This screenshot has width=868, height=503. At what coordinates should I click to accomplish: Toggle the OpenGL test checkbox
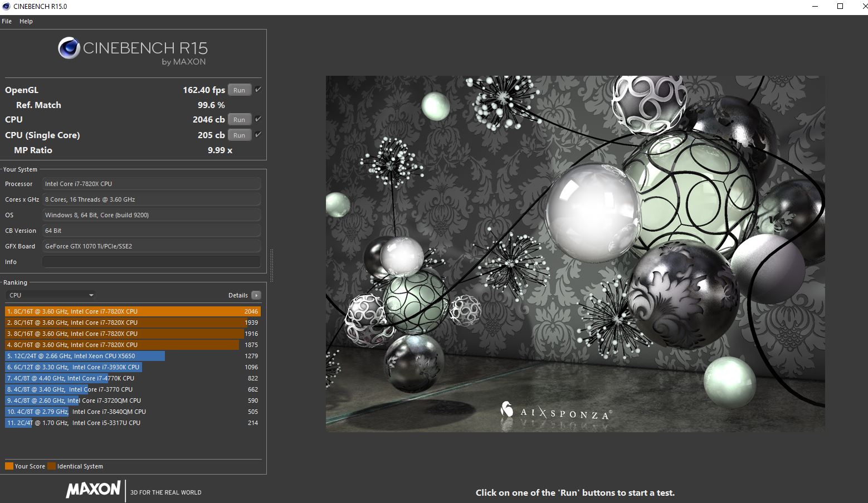[258, 90]
